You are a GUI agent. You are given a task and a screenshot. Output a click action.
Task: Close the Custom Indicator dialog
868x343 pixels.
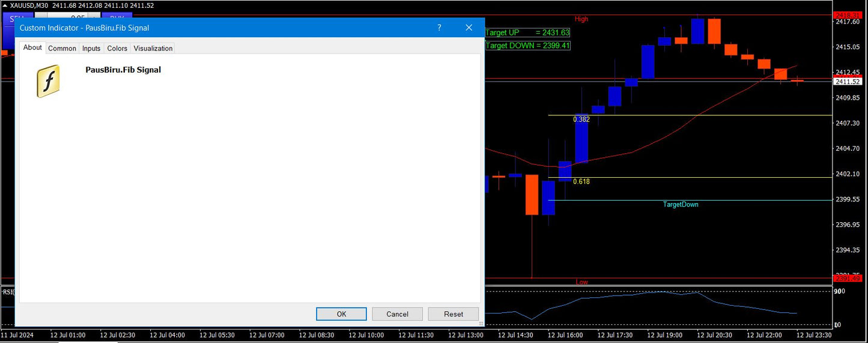(x=469, y=28)
